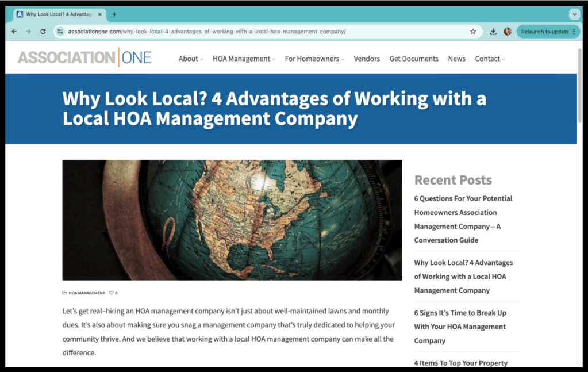The width and height of the screenshot is (588, 372).
Task: Click the HOA MANAGEMENT category link
Action: 86,293
